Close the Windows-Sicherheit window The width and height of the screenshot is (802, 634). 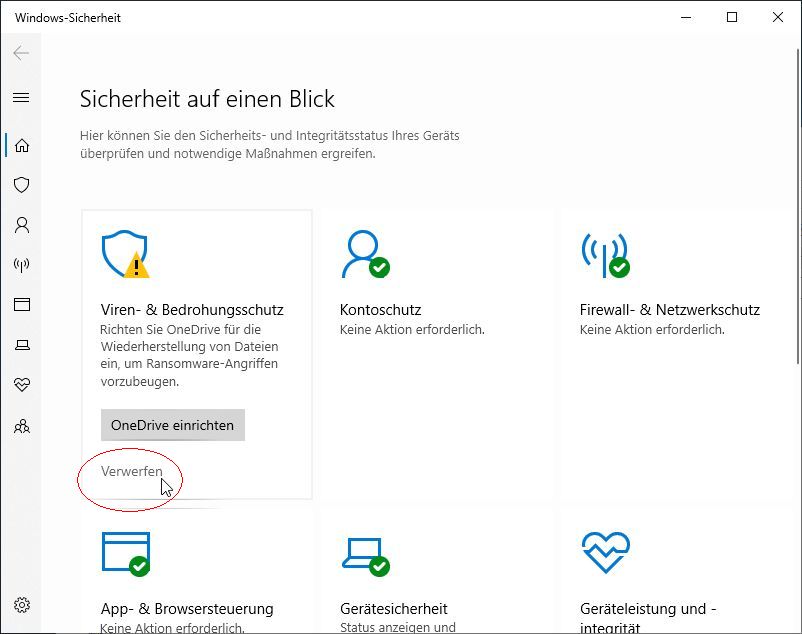(x=777, y=17)
